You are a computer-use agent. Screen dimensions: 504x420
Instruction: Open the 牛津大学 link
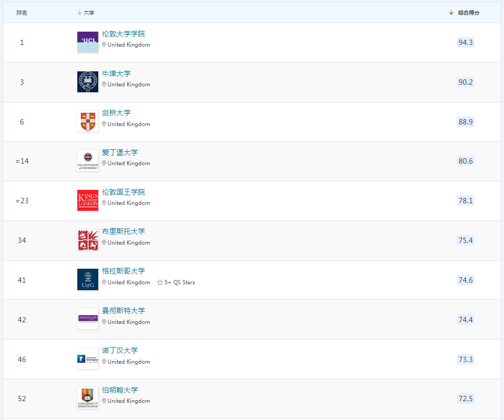tap(116, 73)
